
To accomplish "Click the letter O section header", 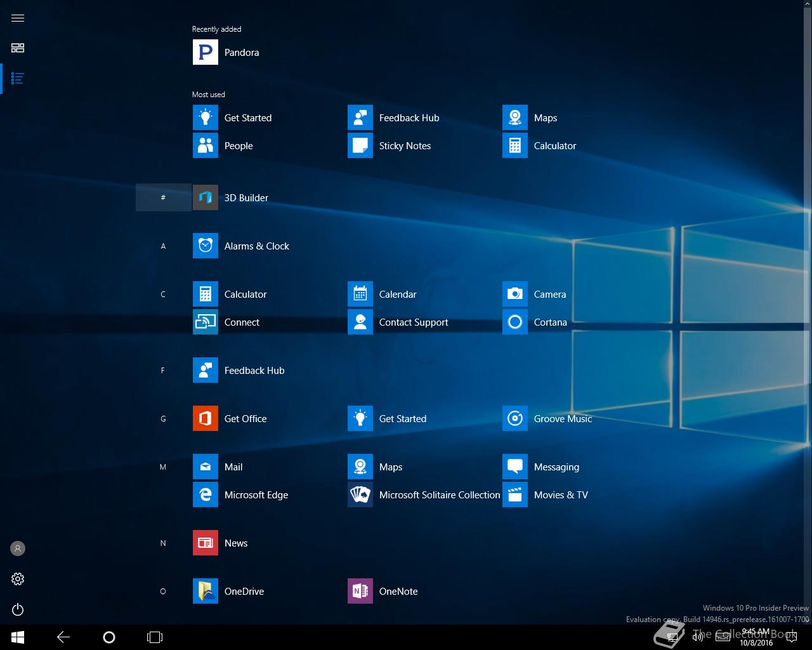I will (x=163, y=591).
